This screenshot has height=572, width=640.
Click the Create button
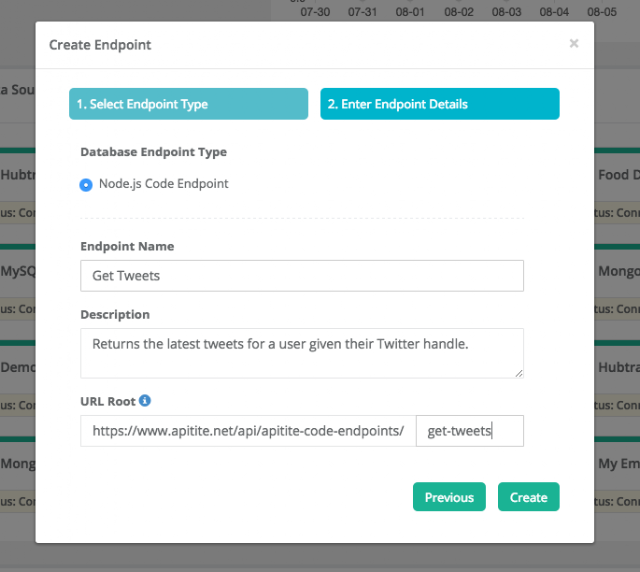[529, 496]
